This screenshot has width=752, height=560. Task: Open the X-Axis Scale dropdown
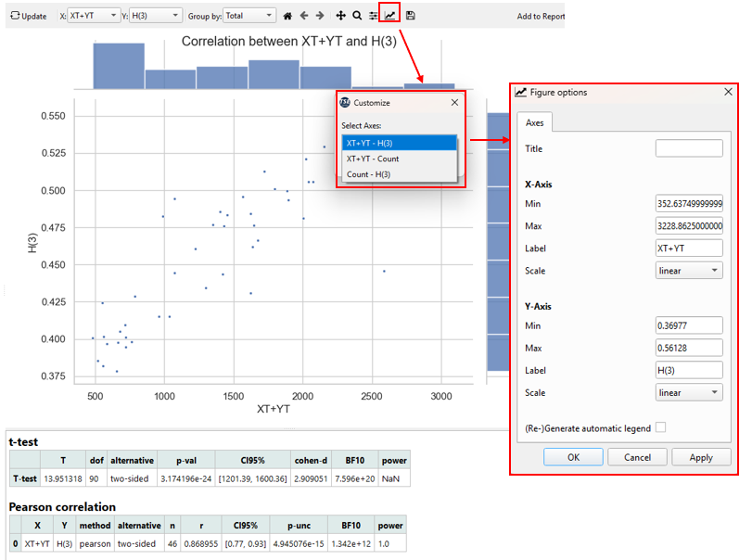[688, 270]
